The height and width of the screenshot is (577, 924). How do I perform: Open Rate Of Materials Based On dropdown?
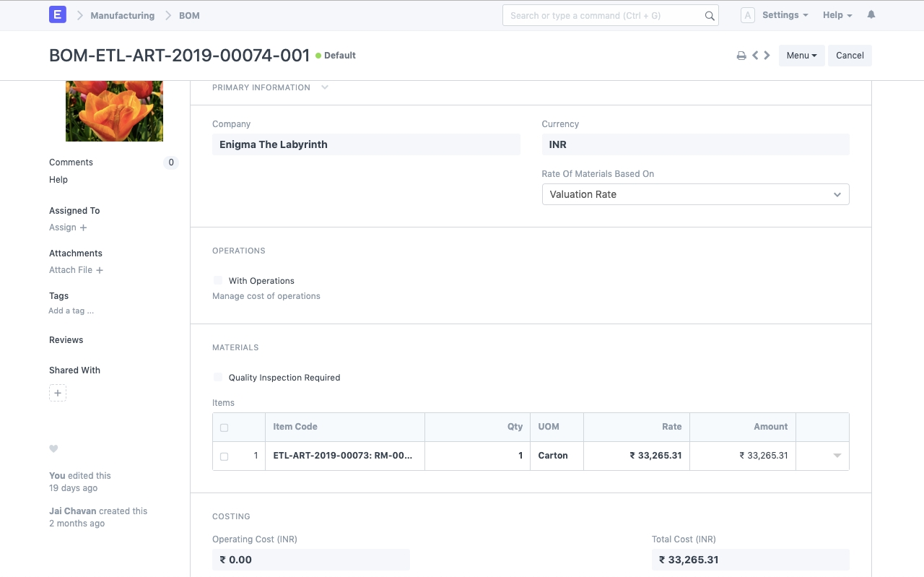[x=695, y=194]
